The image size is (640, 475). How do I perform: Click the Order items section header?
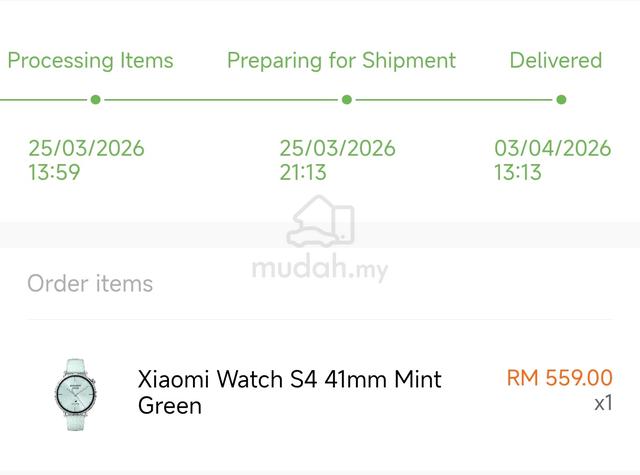[90, 283]
